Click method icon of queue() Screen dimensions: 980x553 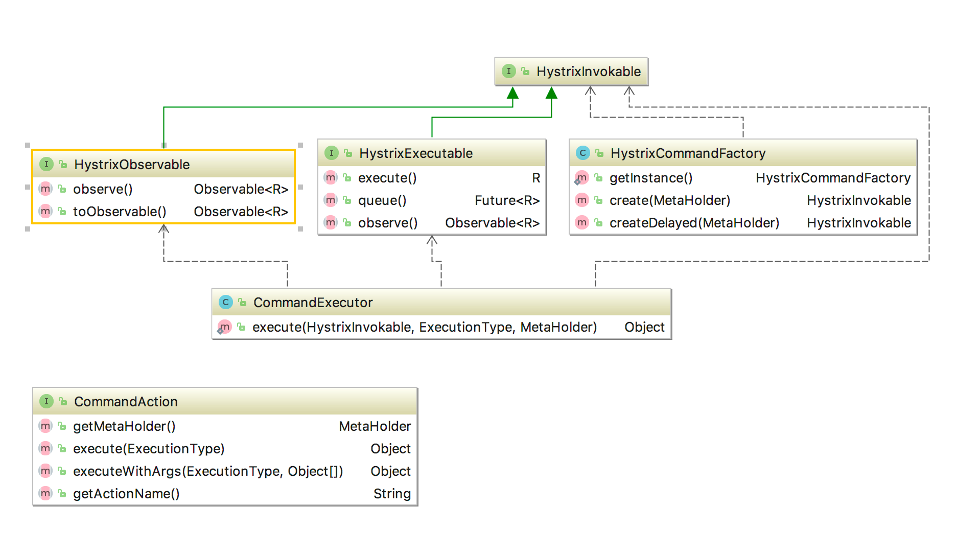(x=331, y=200)
